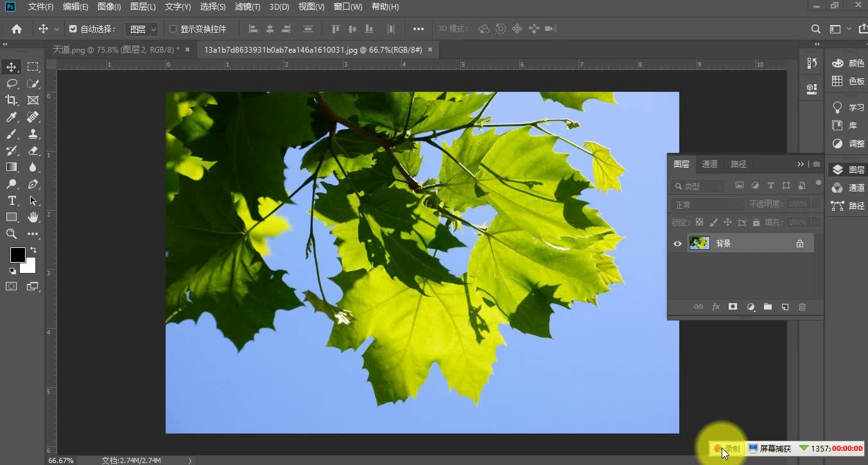Select the Horizontal Type tool
The height and width of the screenshot is (465, 868).
pos(12,200)
